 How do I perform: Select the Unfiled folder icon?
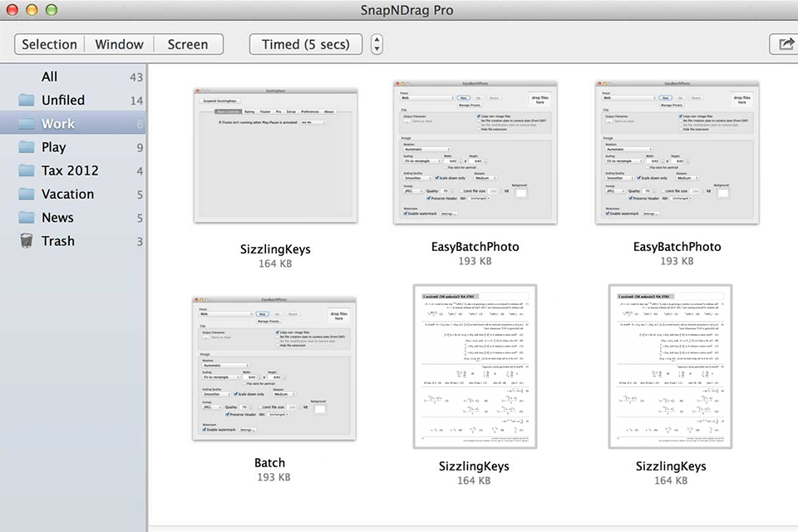pyautogui.click(x=25, y=100)
